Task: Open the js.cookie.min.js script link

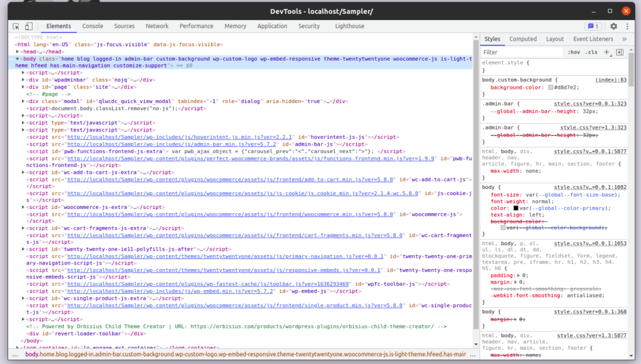Action: click(243, 194)
